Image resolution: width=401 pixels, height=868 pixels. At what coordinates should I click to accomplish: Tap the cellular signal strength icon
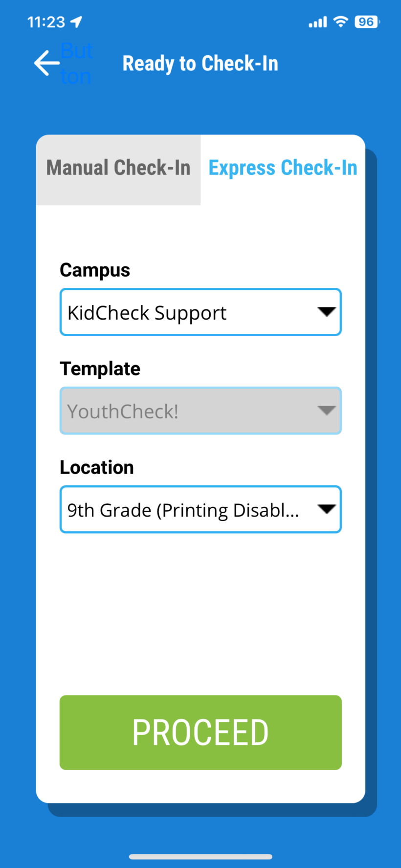click(x=317, y=22)
